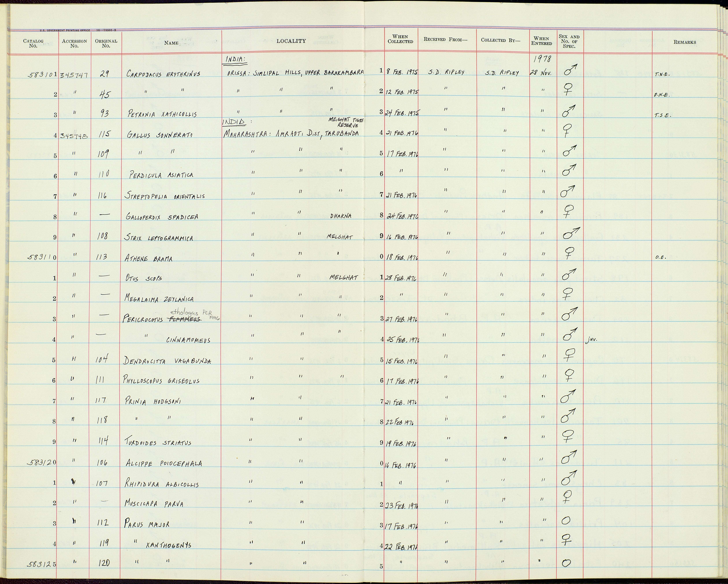Click the 'When Entered' column header
728x584 pixels.
tap(541, 41)
